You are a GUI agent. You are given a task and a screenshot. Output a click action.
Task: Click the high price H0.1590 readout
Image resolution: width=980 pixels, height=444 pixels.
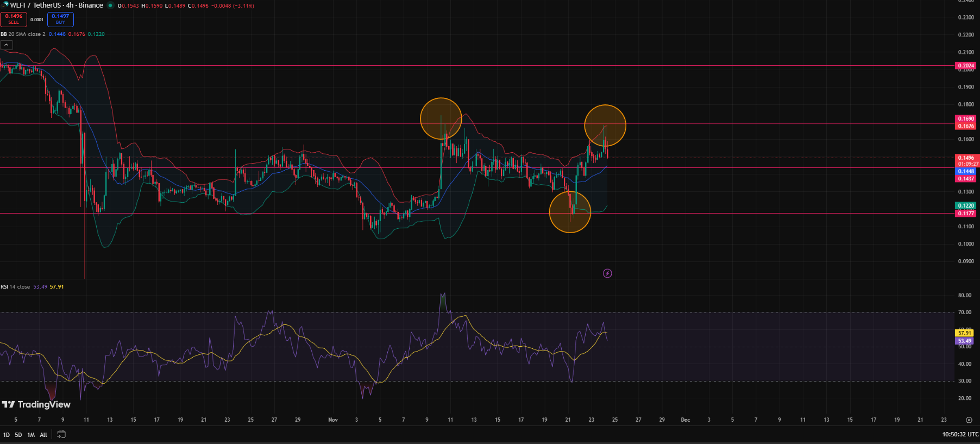click(152, 6)
